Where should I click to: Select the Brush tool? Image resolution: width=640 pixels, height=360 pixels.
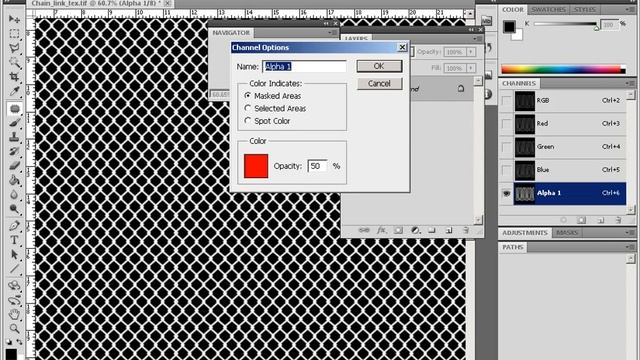(x=14, y=123)
